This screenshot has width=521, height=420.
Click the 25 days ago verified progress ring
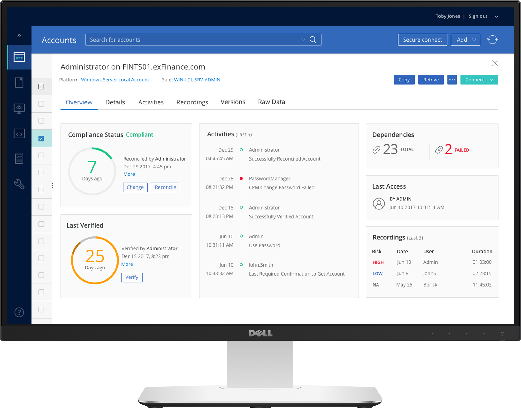(x=95, y=260)
